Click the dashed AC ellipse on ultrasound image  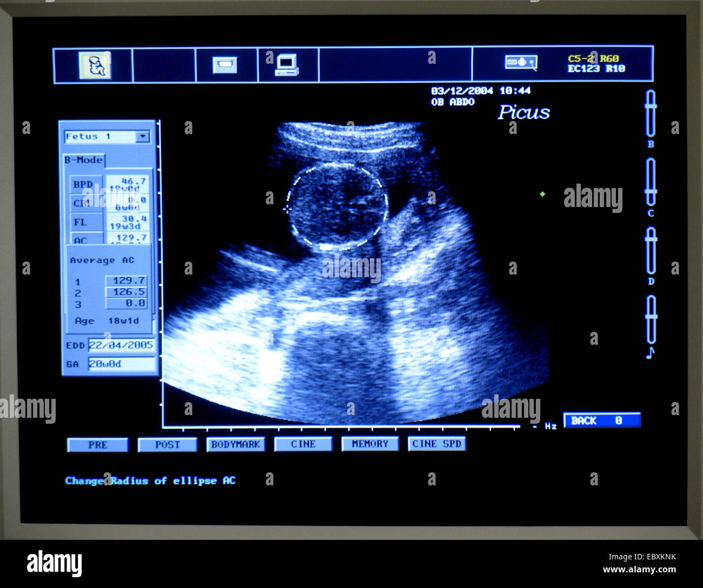pos(337,206)
